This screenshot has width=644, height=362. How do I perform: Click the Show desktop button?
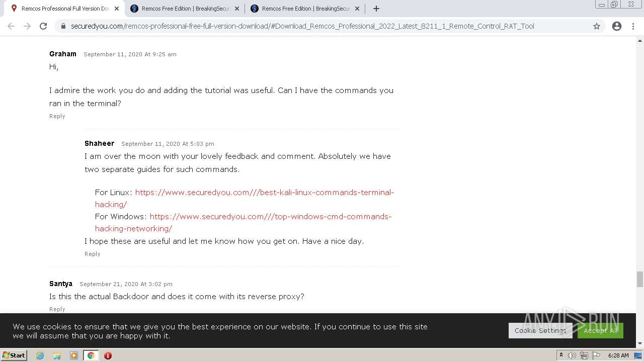(638, 355)
